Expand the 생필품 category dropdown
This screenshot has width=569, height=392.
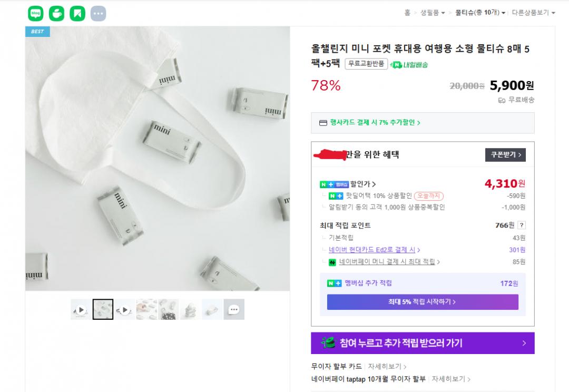tap(433, 13)
